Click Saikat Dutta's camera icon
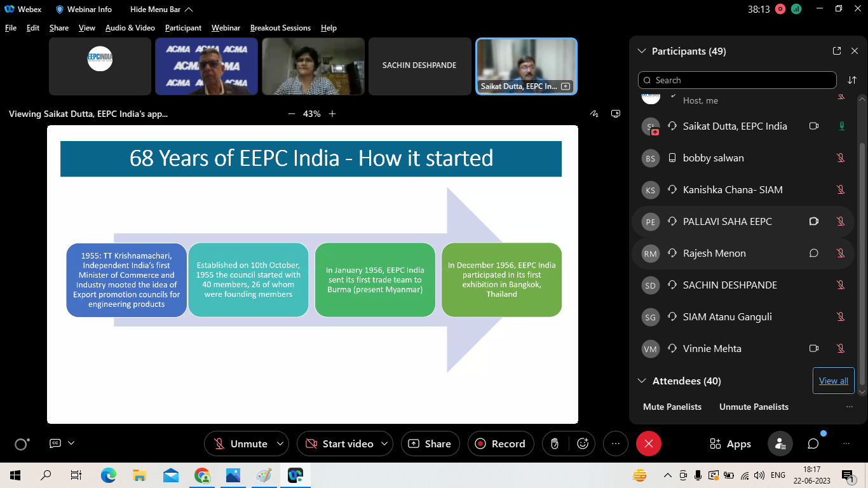Viewport: 868px width, 488px height. coord(814,126)
